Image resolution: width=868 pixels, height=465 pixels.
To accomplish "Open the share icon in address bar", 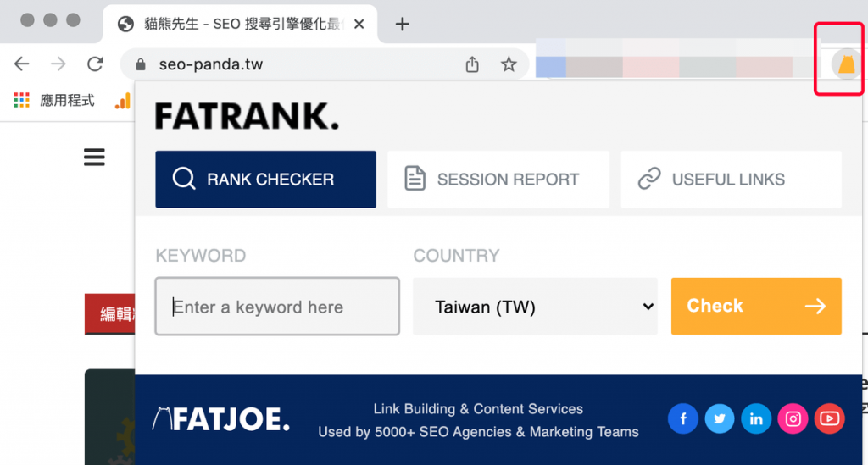I will point(471,64).
